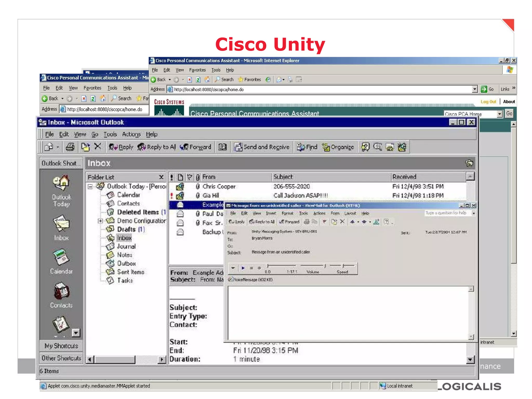Sort messages by Received column header
Image resolution: width=532 pixels, height=399 pixels.
point(428,177)
